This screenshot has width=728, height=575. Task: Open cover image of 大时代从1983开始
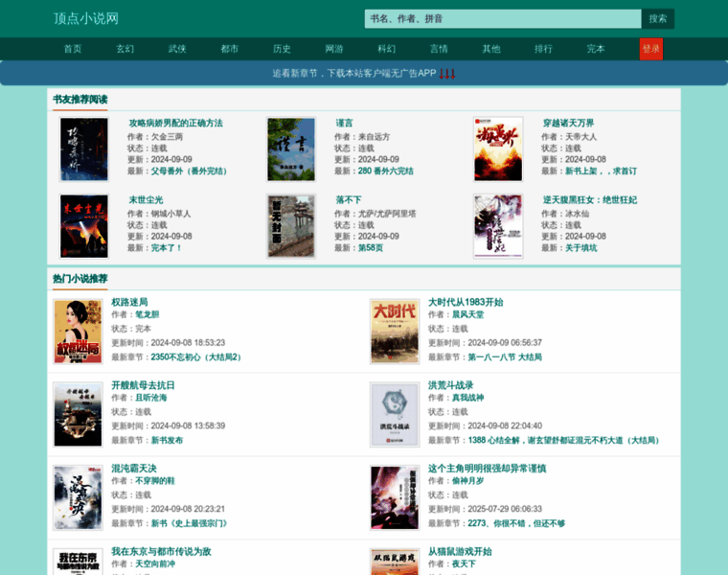[395, 332]
